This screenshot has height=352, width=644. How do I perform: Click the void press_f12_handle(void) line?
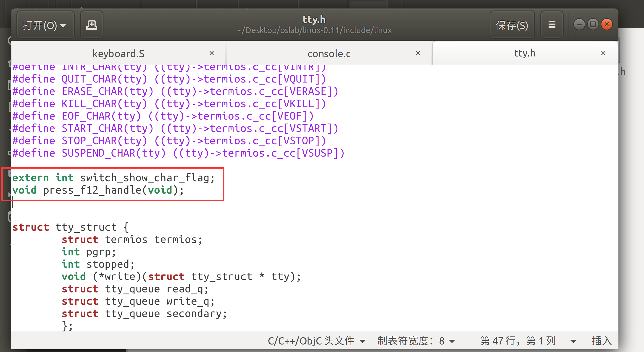(x=98, y=190)
